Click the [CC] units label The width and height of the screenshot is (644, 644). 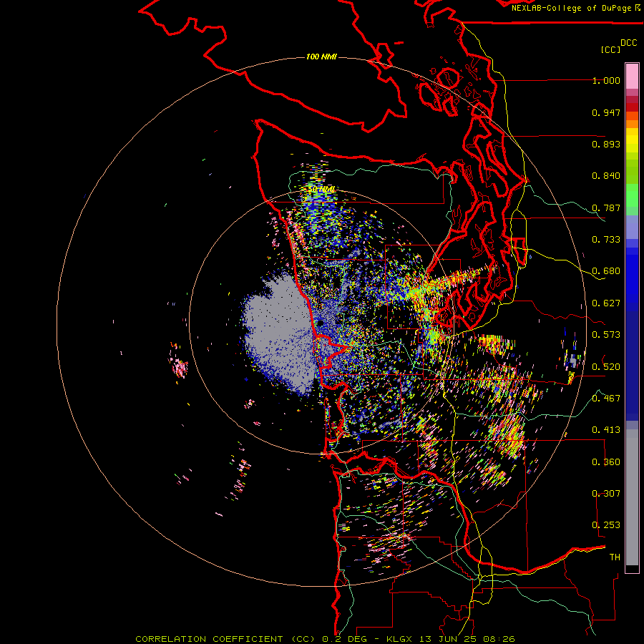pyautogui.click(x=610, y=49)
